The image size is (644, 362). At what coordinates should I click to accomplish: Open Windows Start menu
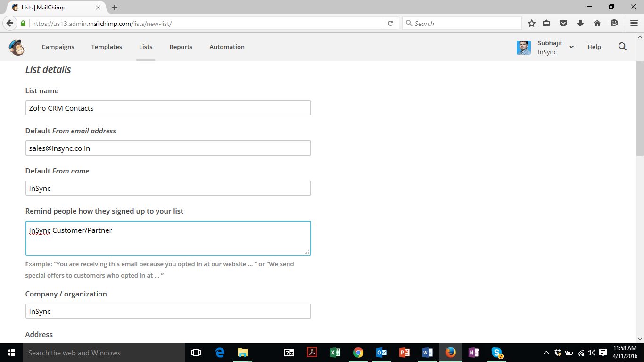point(11,353)
